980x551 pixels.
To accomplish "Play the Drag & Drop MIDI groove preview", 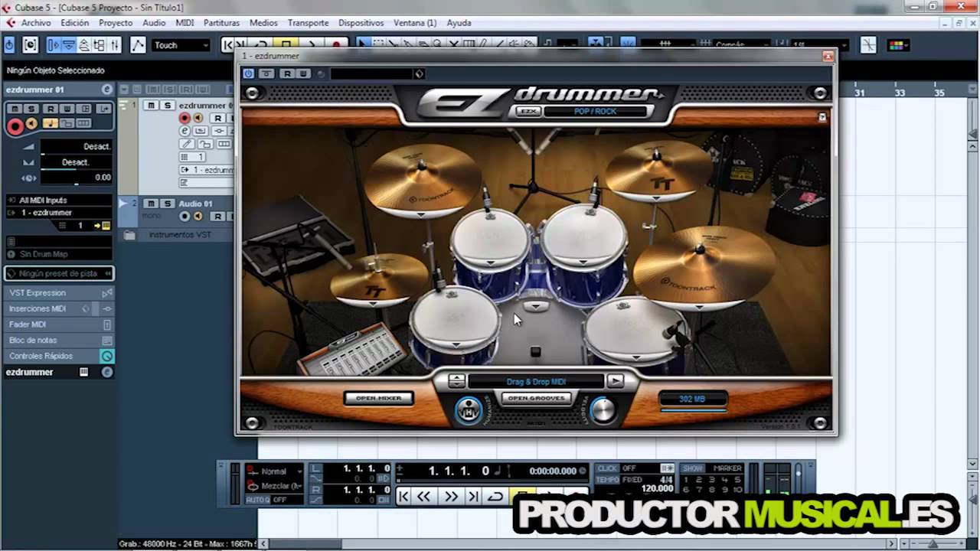I will [615, 380].
